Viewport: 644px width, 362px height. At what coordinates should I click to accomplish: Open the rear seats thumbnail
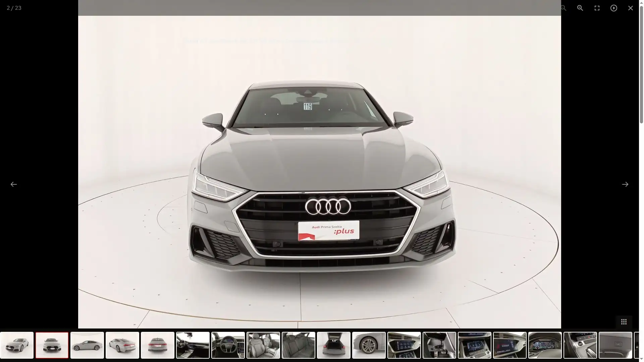click(x=299, y=345)
